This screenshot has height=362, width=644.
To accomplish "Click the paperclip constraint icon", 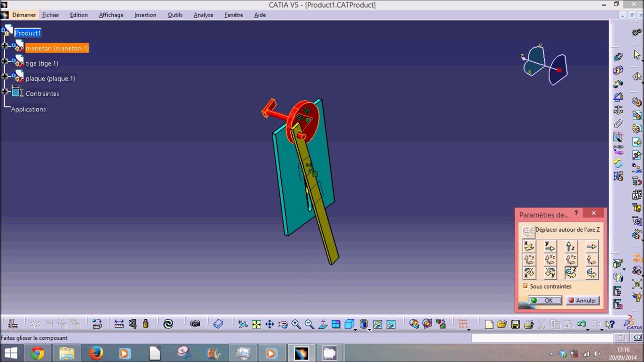I will tap(618, 124).
